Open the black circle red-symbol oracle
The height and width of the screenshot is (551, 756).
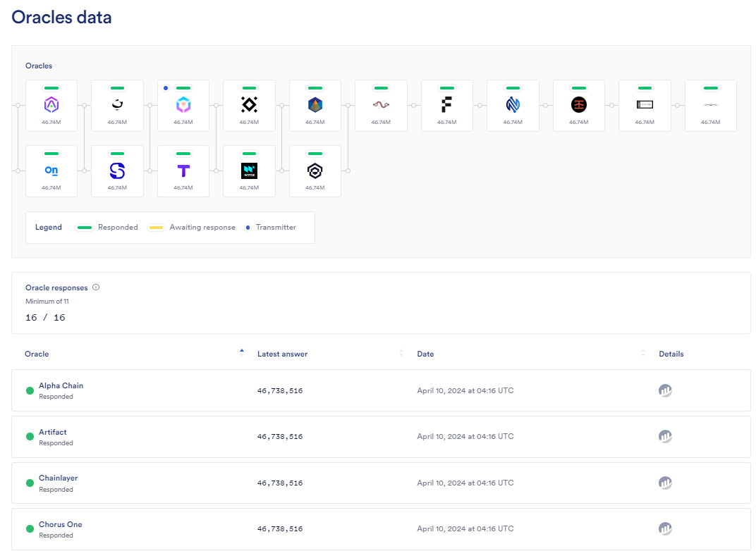578,106
